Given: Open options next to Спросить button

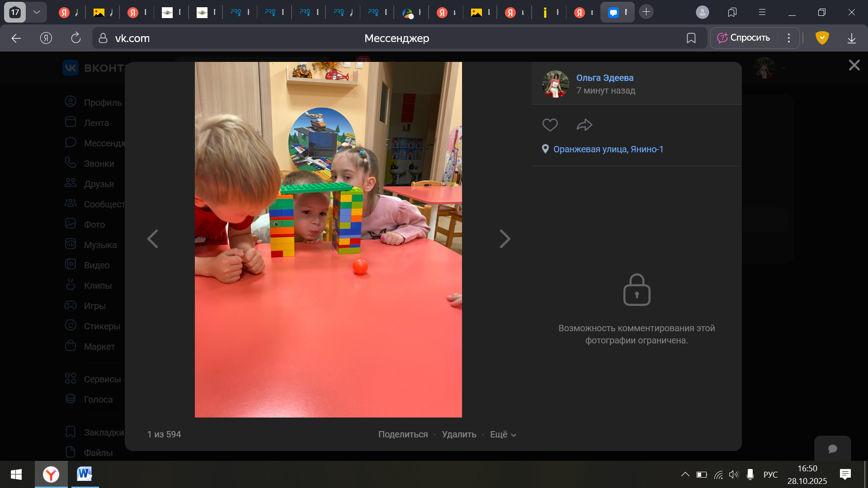Looking at the screenshot, I should tap(789, 38).
